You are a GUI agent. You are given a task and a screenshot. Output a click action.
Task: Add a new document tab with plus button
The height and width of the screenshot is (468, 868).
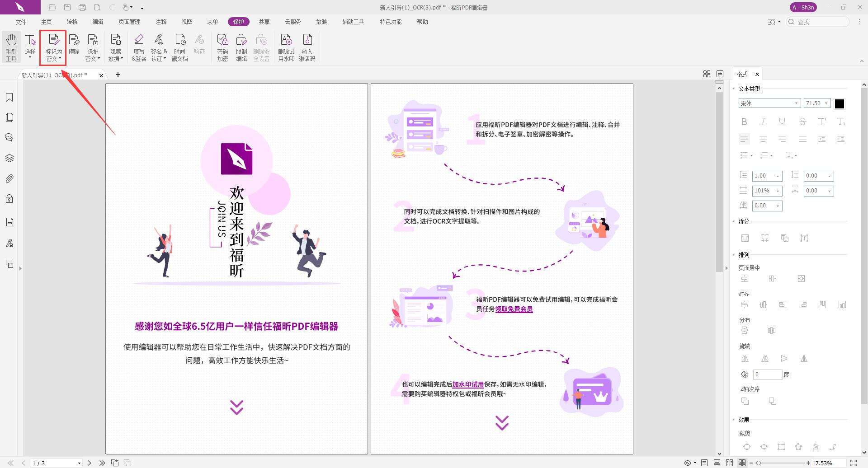click(x=118, y=75)
